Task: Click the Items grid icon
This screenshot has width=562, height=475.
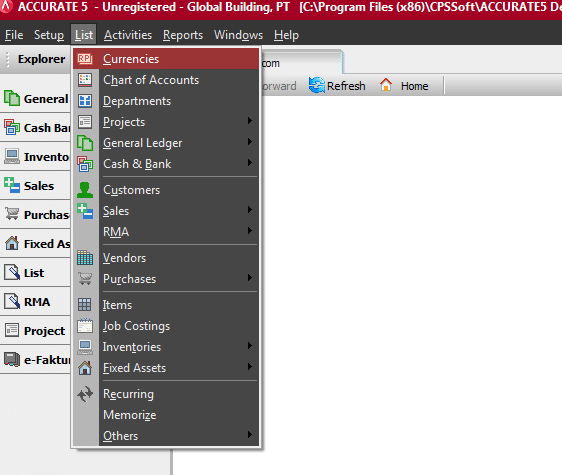Action: 85,305
